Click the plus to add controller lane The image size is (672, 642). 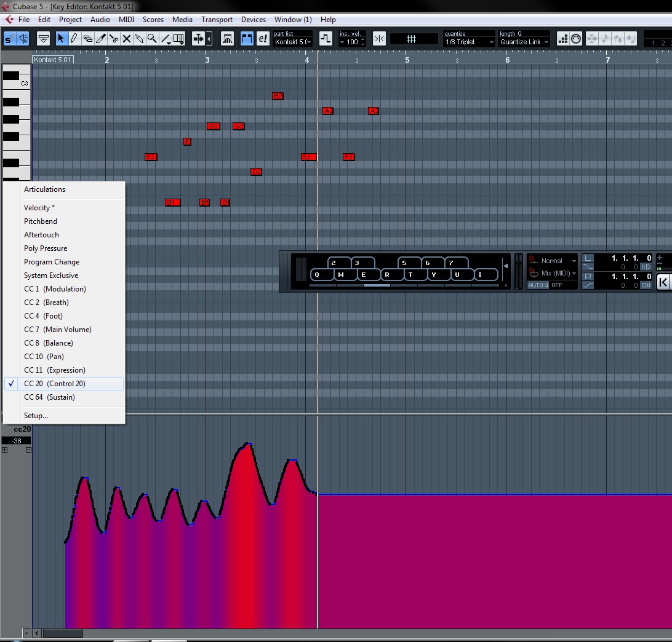(5, 450)
